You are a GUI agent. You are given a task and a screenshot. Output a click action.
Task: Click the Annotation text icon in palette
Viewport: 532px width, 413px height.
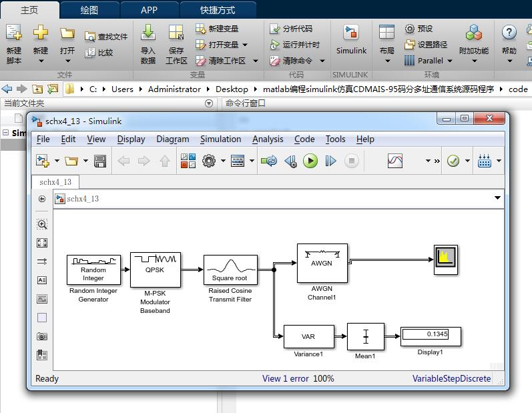click(x=42, y=280)
